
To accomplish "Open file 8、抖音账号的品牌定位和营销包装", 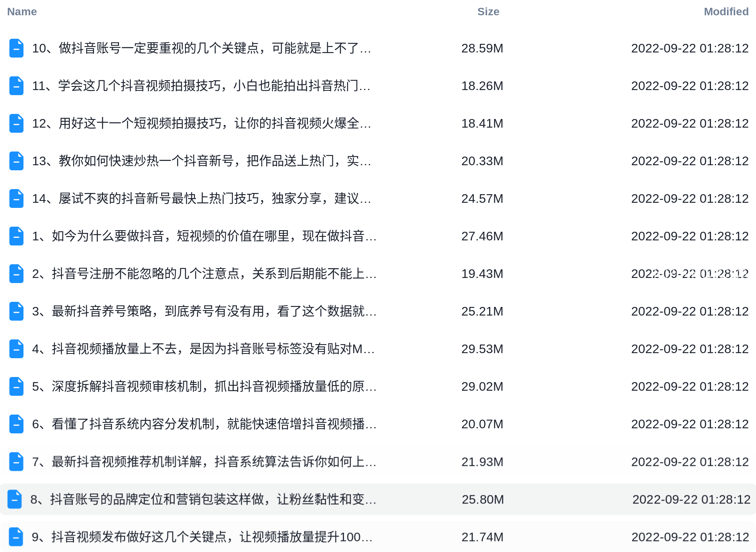I will 203,499.
